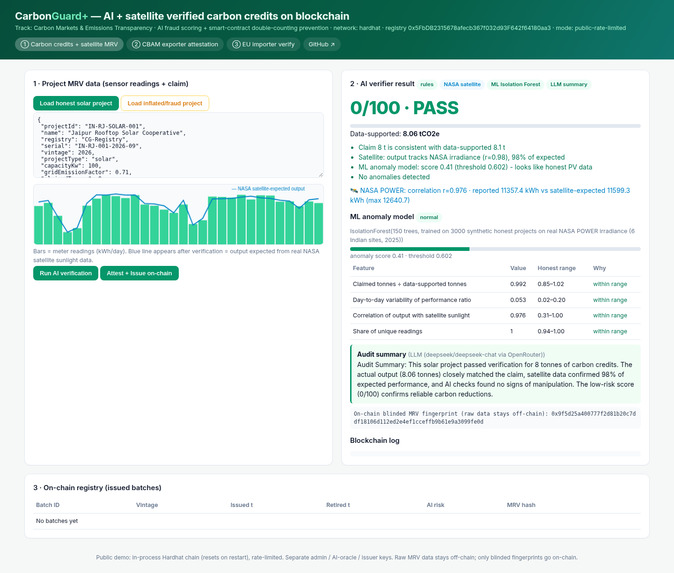Viewport: 674px width, 573px height.
Task: Click 'Correlation of output with satellite sunlight' row
Action: 495,316
